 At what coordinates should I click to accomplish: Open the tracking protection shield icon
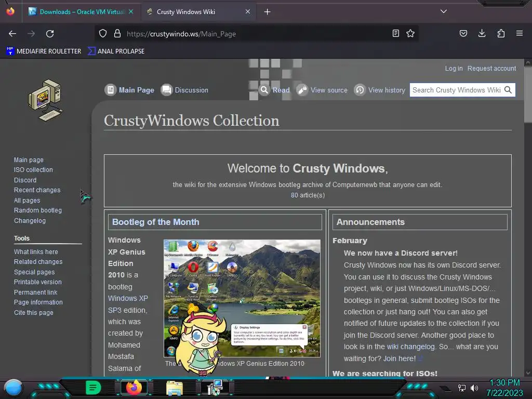click(x=103, y=34)
